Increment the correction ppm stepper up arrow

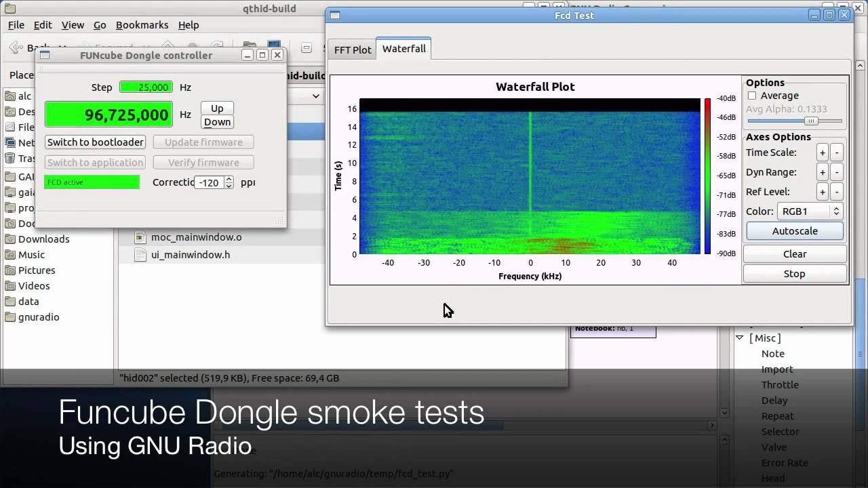tap(229, 180)
